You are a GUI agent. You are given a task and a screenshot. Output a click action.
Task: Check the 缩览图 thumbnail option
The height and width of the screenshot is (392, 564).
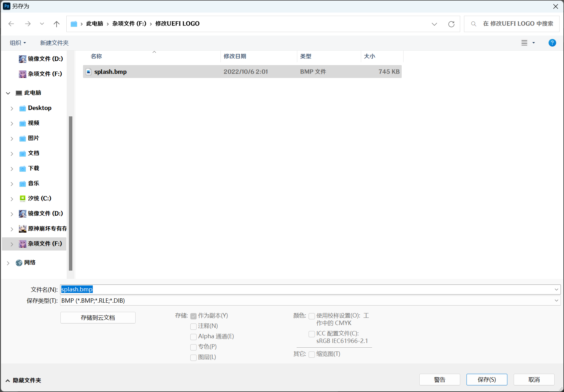[x=312, y=354]
